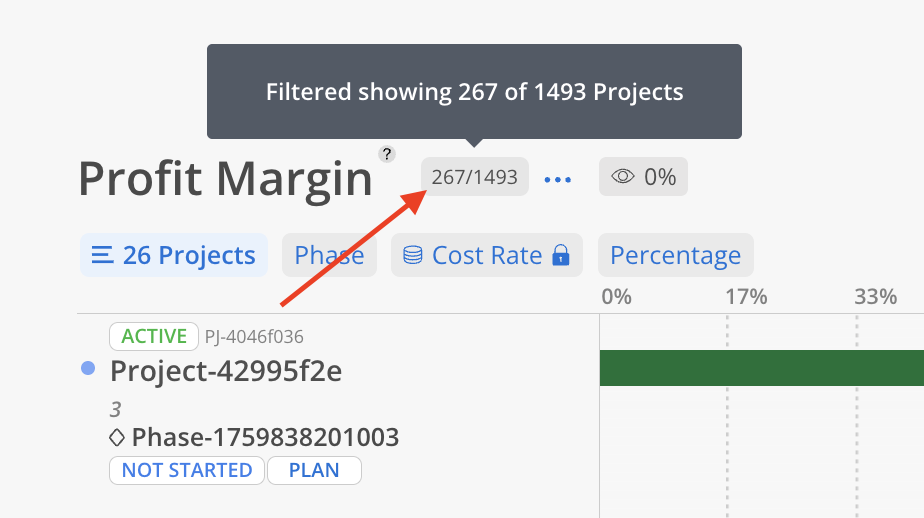Screen dimensions: 924x518
Task: Click the PLAN tag
Action: coord(314,470)
